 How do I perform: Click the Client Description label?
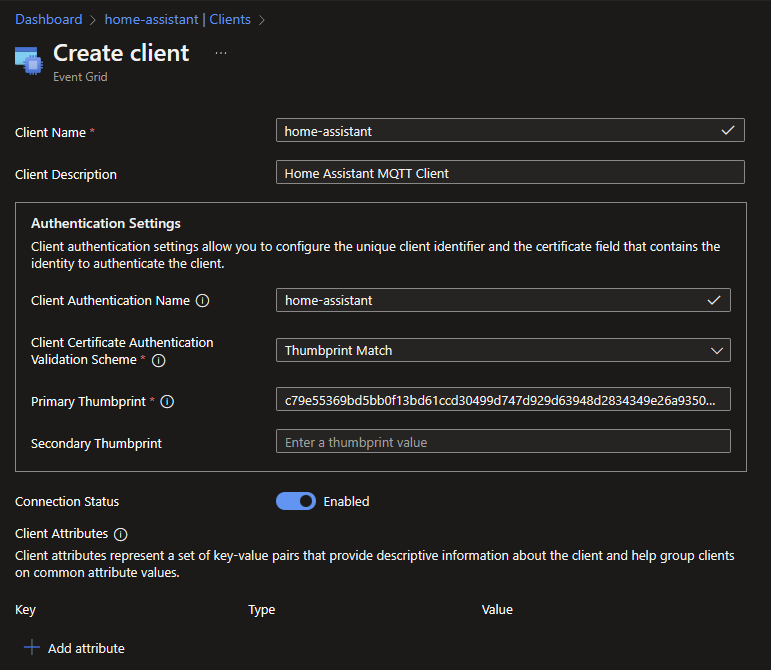click(x=66, y=175)
